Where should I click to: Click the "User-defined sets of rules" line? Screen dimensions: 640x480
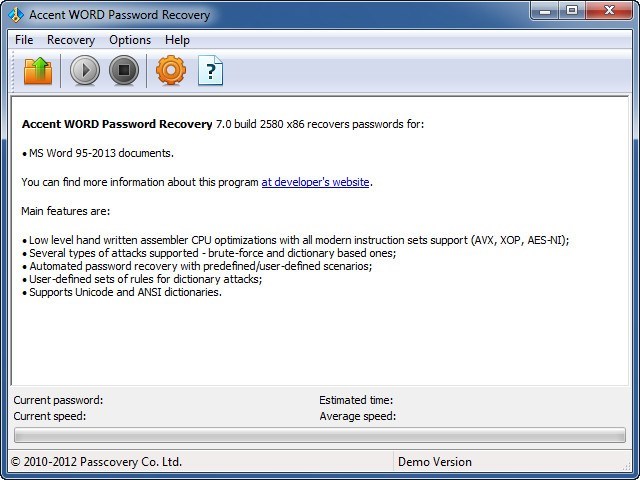pyautogui.click(x=142, y=279)
